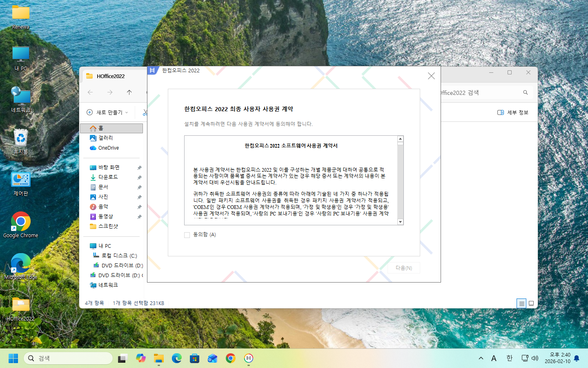This screenshot has height=368, width=588.
Task: Click the license scrollbar down arrow
Action: [x=400, y=222]
